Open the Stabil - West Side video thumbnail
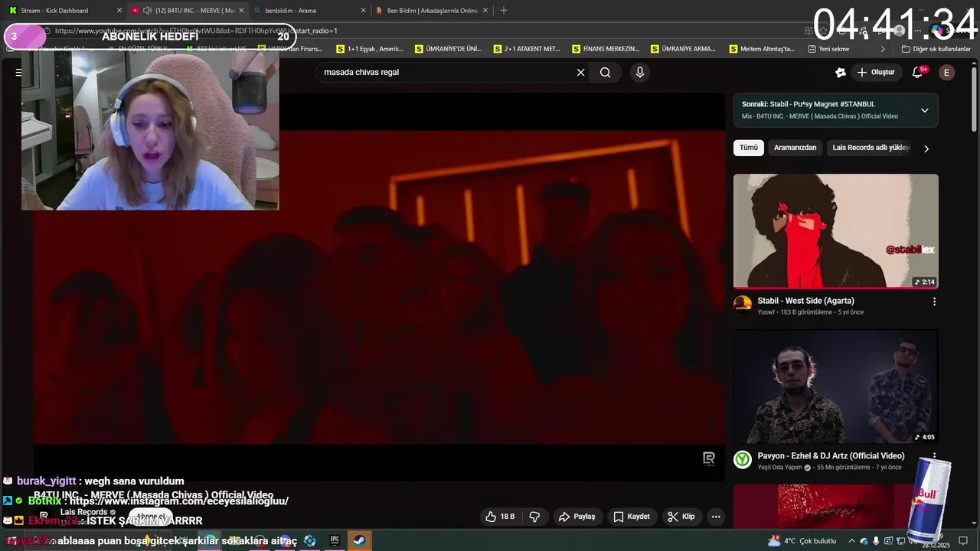980x551 pixels. [x=836, y=231]
